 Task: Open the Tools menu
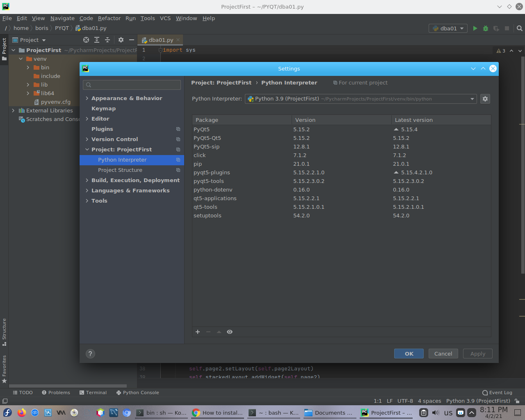tap(148, 18)
